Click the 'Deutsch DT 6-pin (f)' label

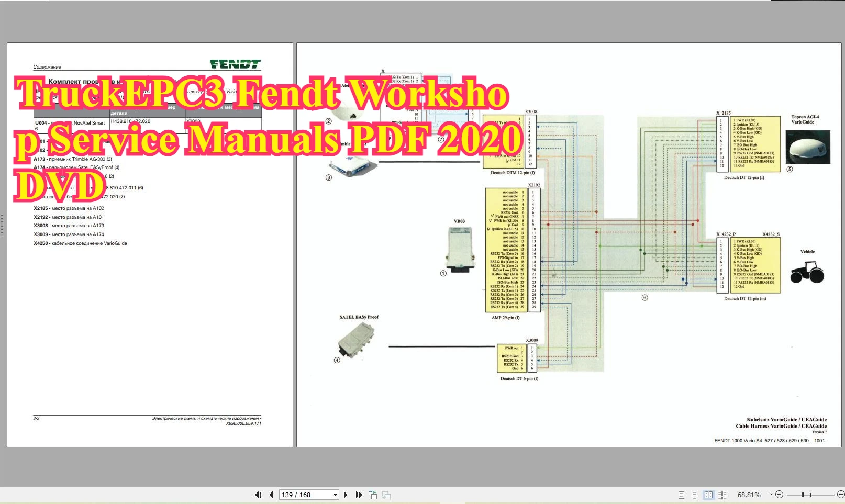(519, 379)
